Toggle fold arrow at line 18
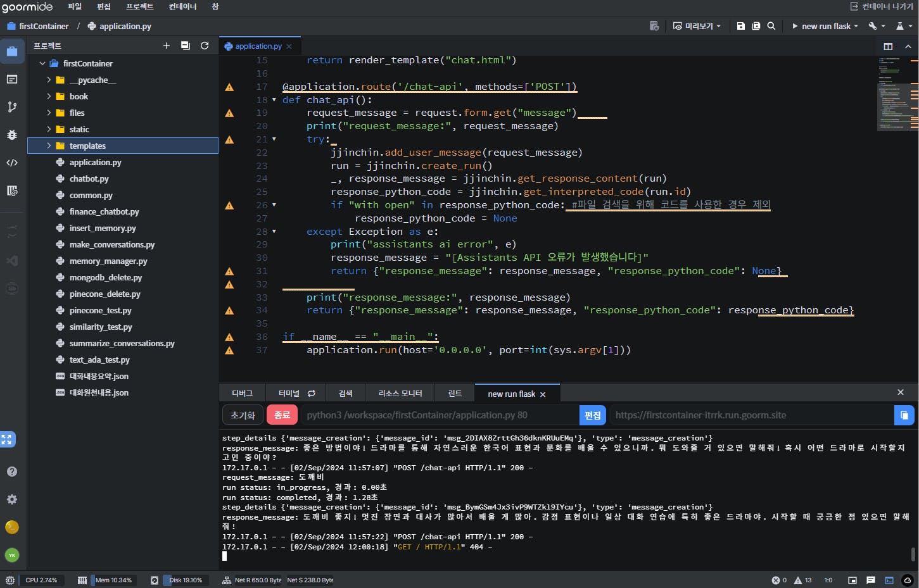 pos(274,100)
